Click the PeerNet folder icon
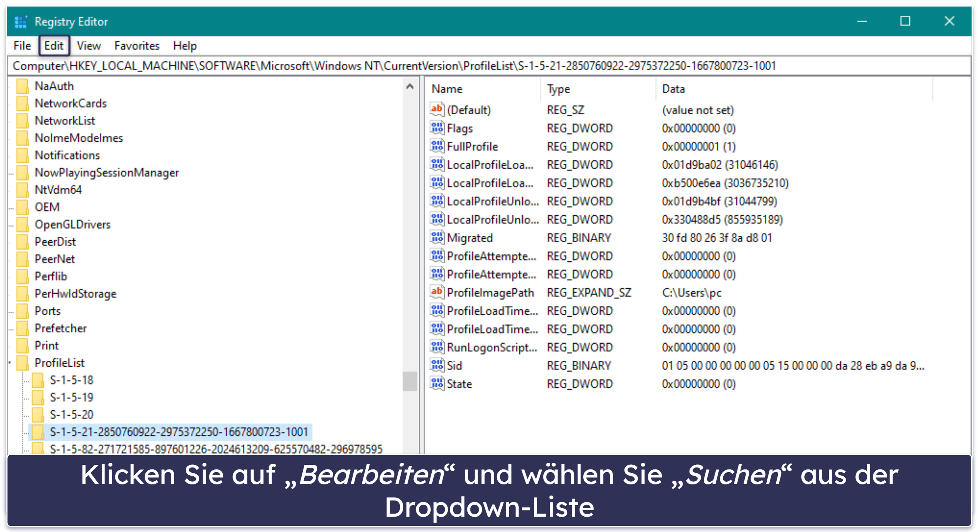 (23, 259)
